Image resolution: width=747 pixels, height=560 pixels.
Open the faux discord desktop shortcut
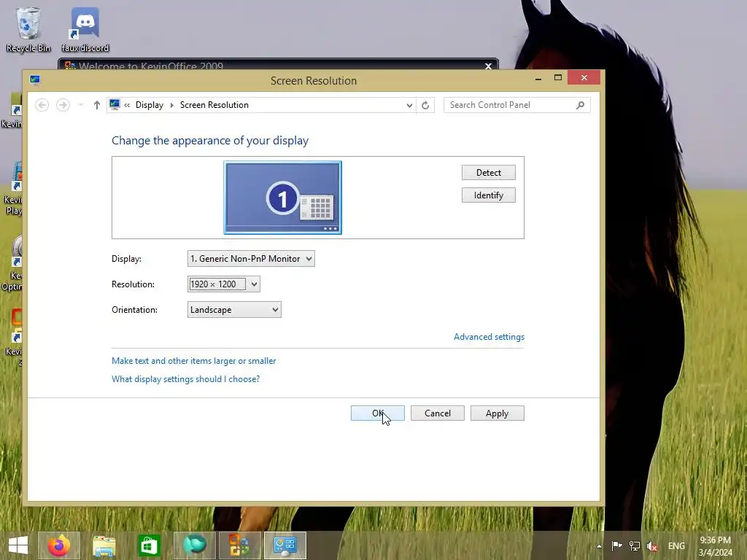click(85, 29)
